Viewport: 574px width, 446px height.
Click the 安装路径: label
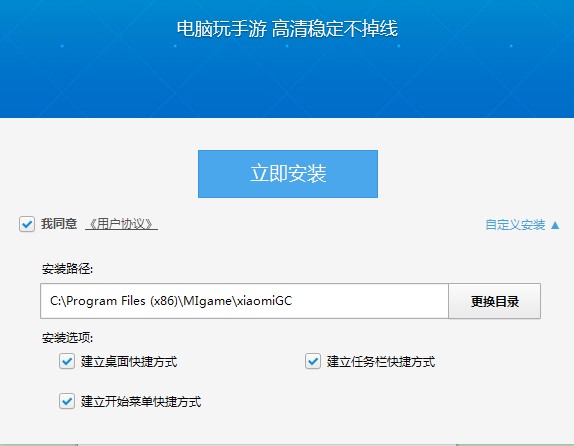click(x=67, y=269)
